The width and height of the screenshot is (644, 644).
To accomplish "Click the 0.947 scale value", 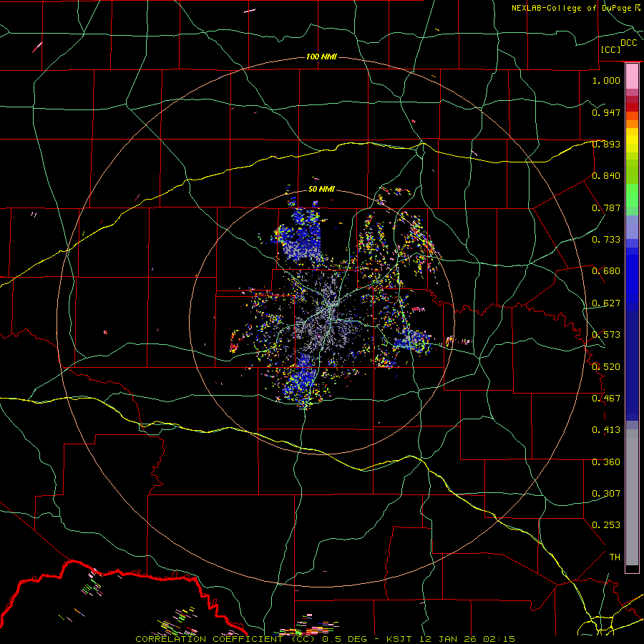I will pyautogui.click(x=606, y=112).
